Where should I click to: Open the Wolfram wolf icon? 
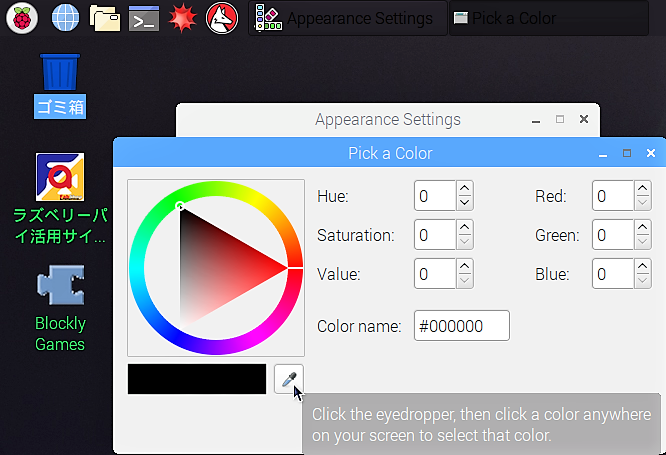pos(222,18)
